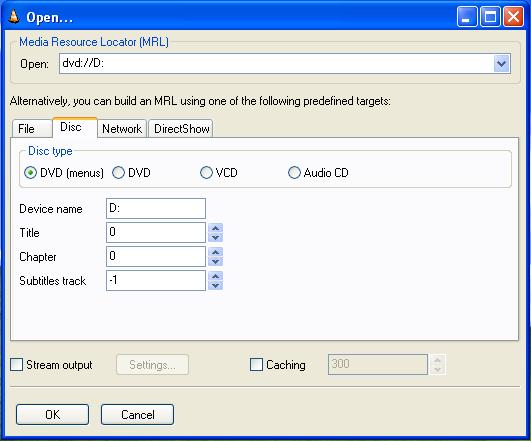Choose the VCD disc type

click(x=206, y=173)
